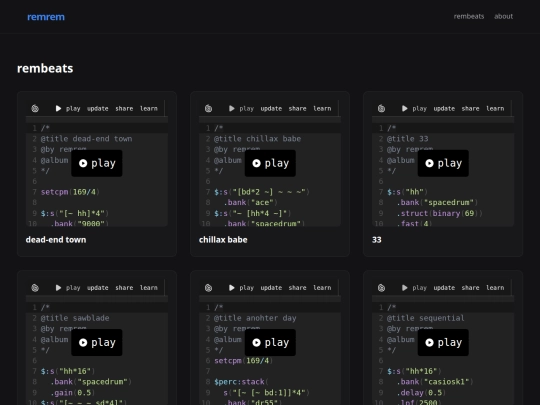
Task: Click the 33 card title below the editor
Action: point(376,240)
